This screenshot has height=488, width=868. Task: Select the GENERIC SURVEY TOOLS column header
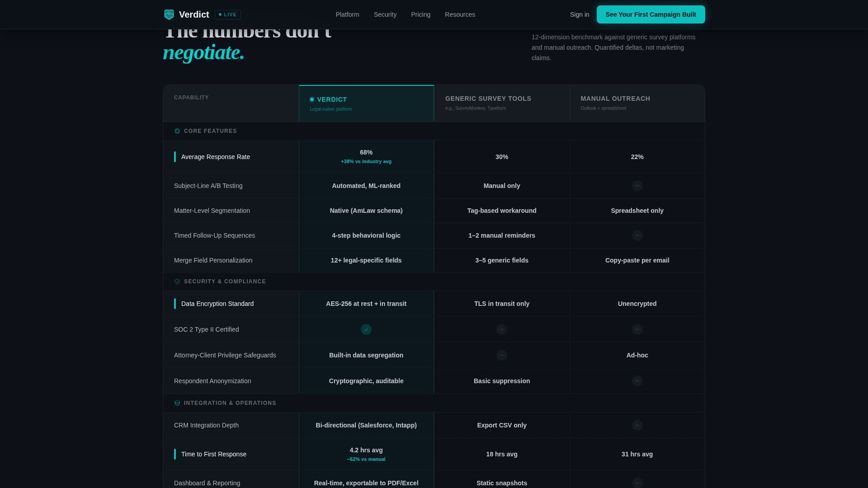(x=502, y=103)
